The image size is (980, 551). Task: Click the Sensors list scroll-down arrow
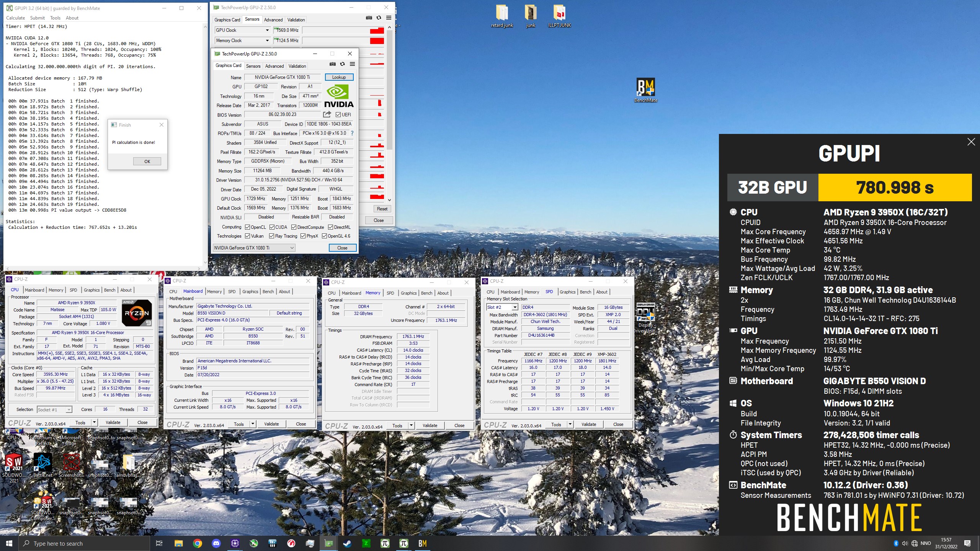coord(389,200)
